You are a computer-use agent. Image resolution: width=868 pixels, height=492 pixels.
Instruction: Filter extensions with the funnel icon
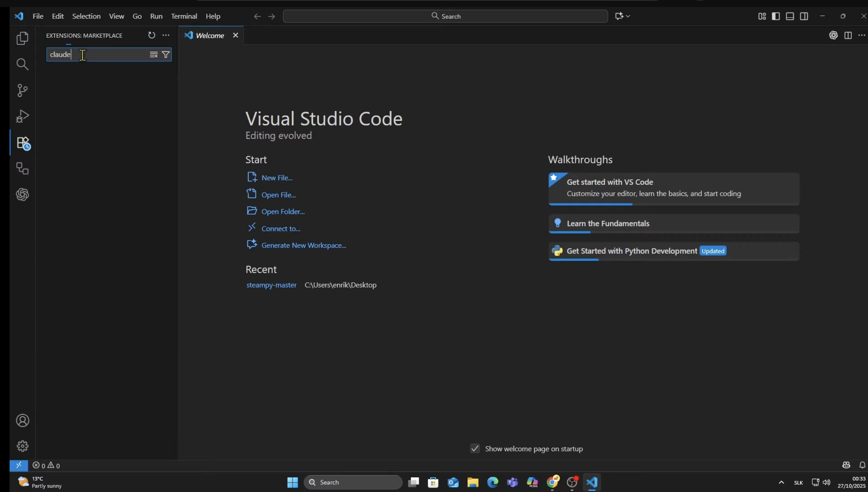(166, 55)
